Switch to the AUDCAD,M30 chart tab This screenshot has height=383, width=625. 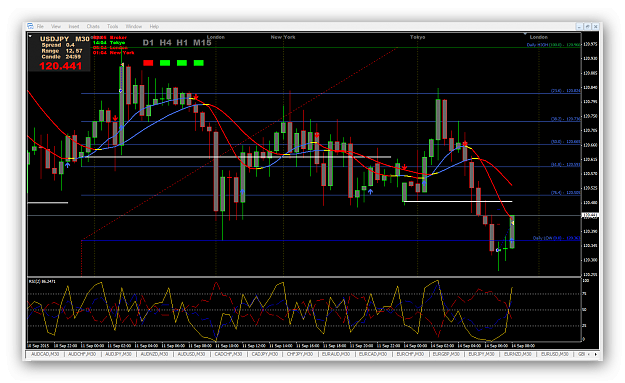pyautogui.click(x=45, y=354)
